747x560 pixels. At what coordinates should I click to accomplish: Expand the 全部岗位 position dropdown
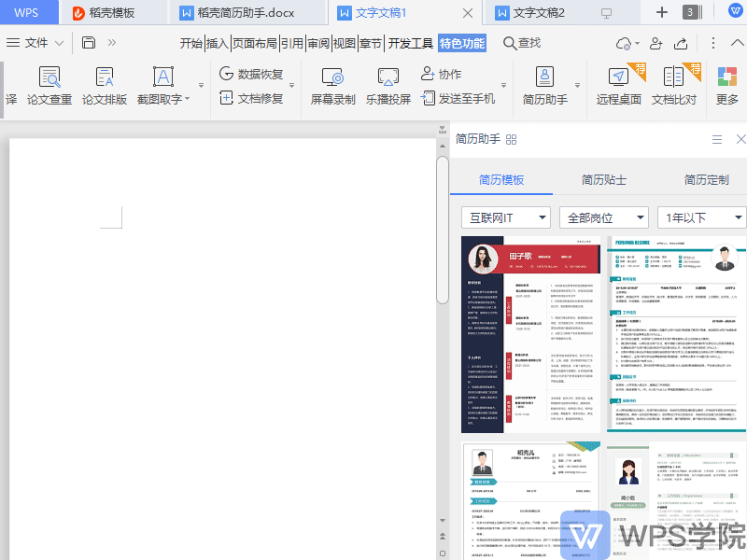point(641,217)
